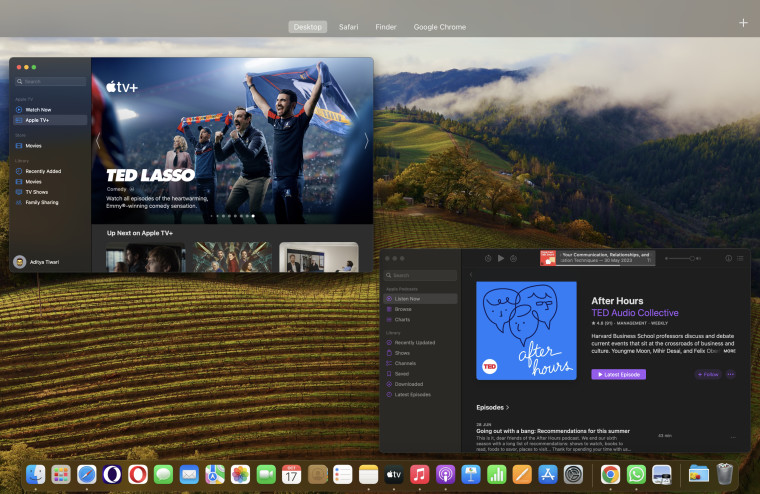This screenshot has width=760, height=494.
Task: Advance to next featured banner slide
Action: pos(366,141)
